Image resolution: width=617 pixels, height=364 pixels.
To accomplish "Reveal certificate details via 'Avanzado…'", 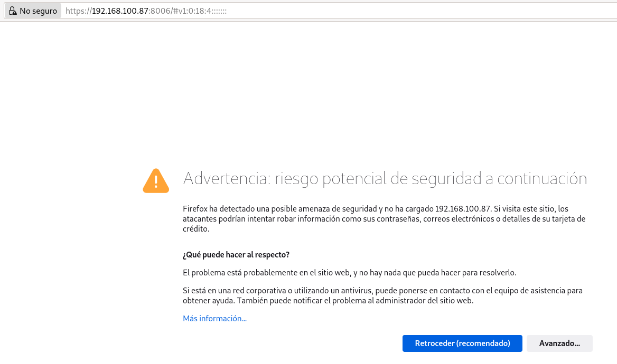I will (x=559, y=343).
